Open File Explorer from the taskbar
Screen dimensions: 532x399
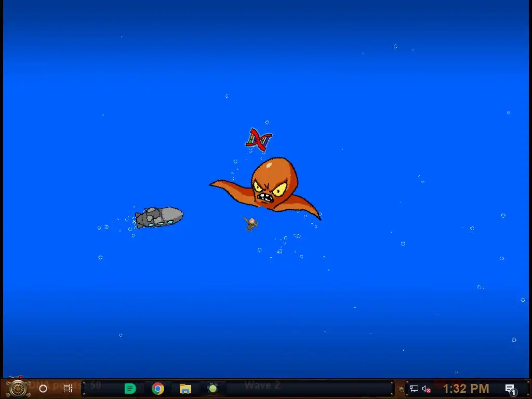coord(185,389)
